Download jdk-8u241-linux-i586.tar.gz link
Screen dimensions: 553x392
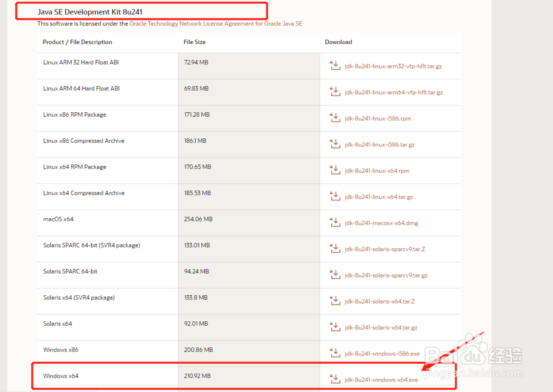coord(379,144)
